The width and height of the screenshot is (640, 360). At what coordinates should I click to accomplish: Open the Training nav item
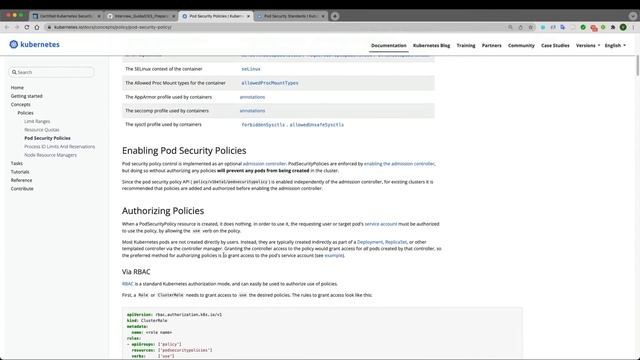[466, 45]
